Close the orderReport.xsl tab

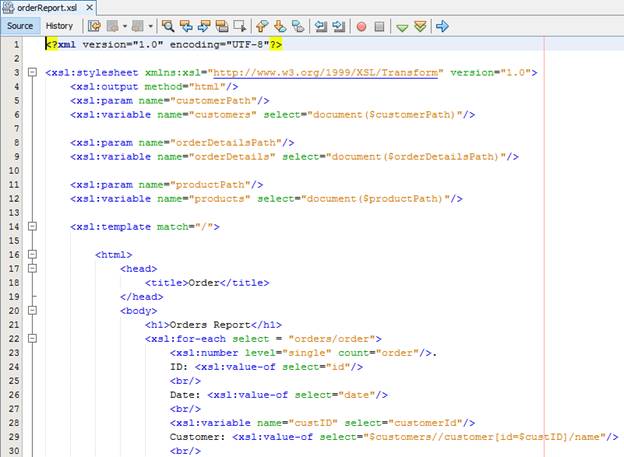90,7
